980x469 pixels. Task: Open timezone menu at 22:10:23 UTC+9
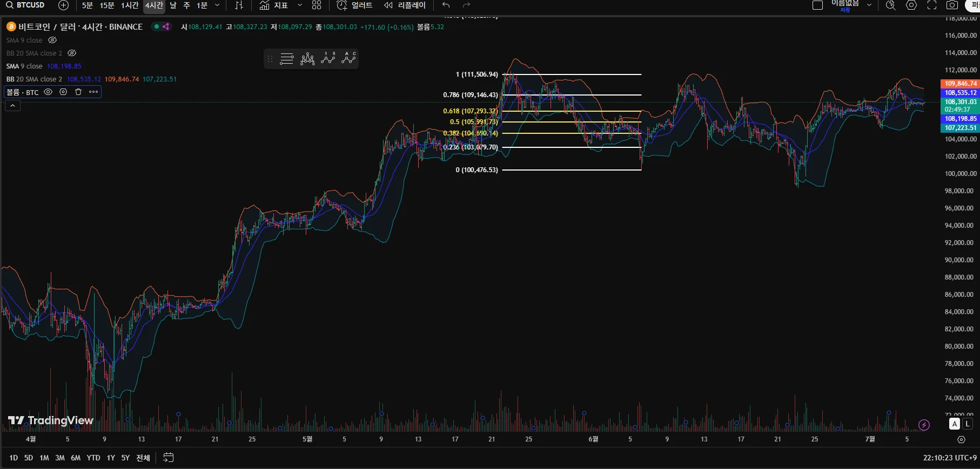click(x=950, y=458)
